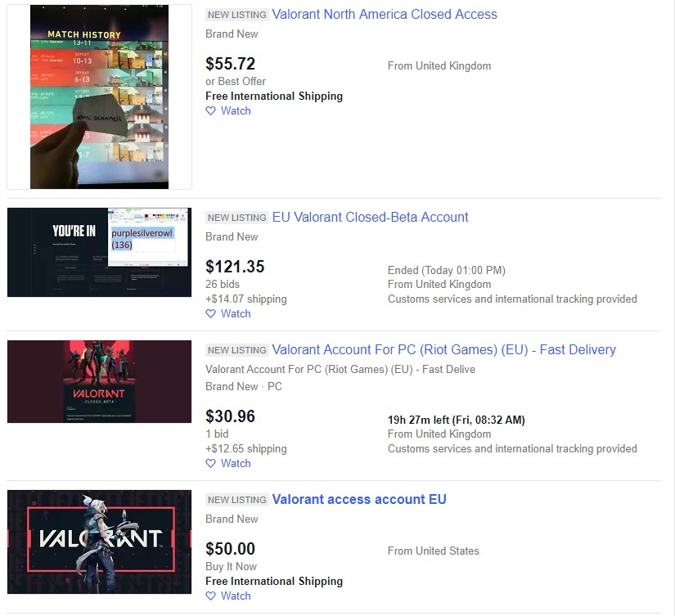Click the $121.35 price
The height and width of the screenshot is (616, 675).
tap(235, 267)
